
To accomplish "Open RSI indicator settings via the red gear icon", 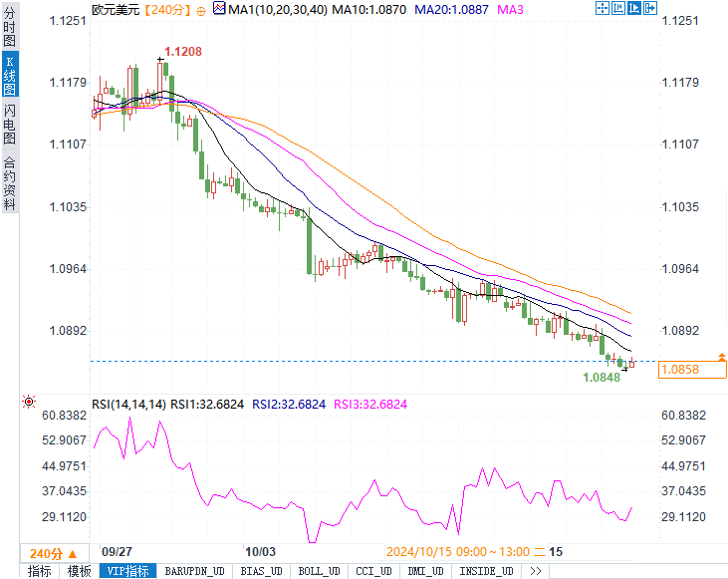I will [x=28, y=402].
